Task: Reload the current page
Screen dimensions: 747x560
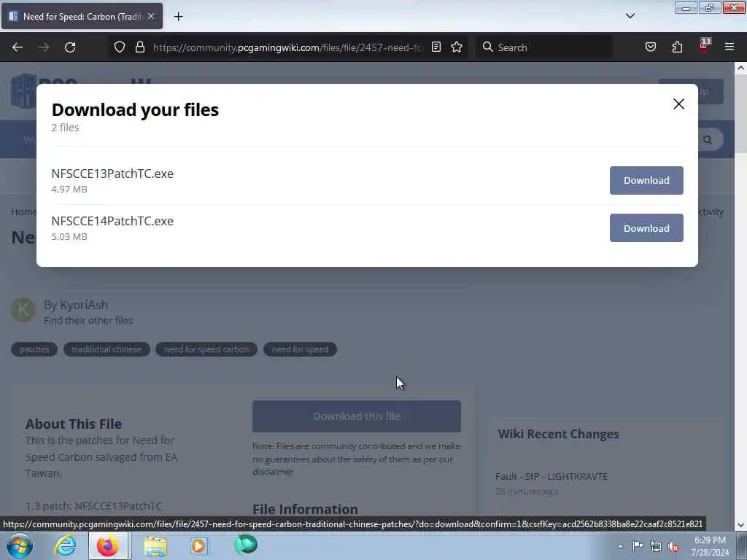Action: pos(70,47)
